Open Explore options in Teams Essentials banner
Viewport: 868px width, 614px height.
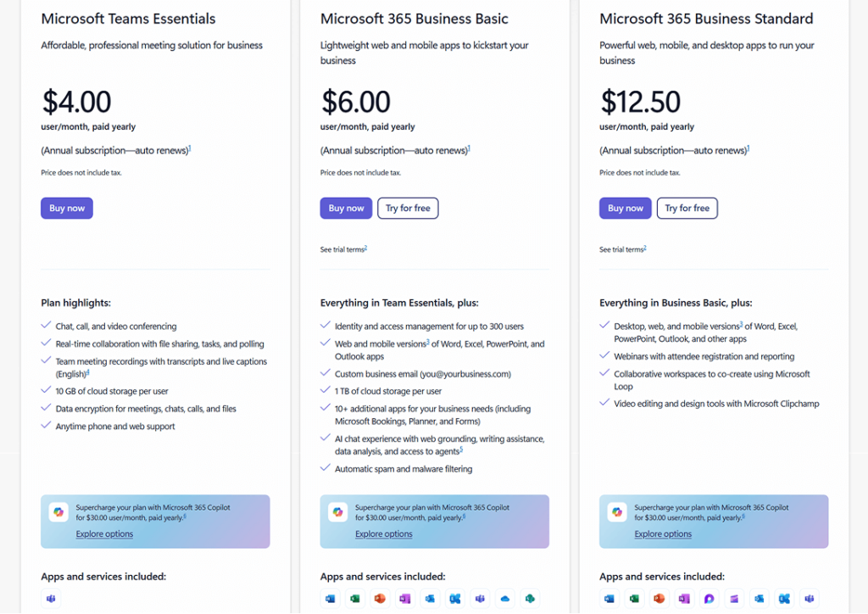104,534
